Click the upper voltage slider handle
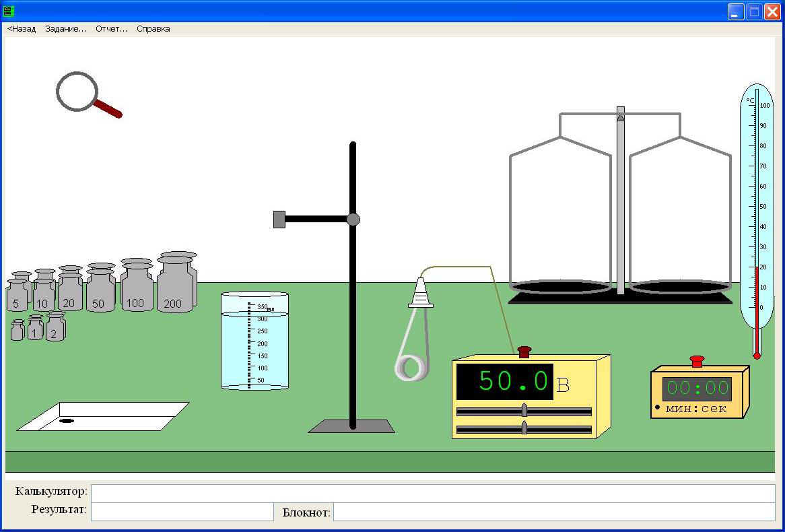This screenshot has height=532, width=785. 524,411
